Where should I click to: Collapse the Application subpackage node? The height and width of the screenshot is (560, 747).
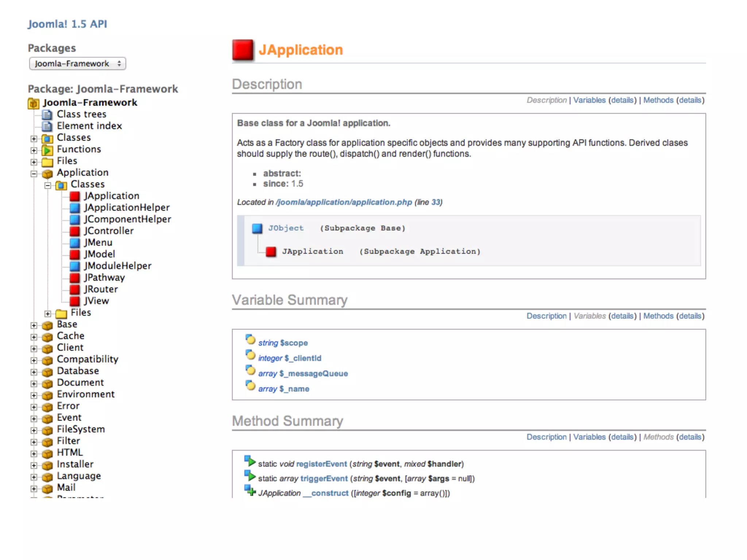[34, 174]
